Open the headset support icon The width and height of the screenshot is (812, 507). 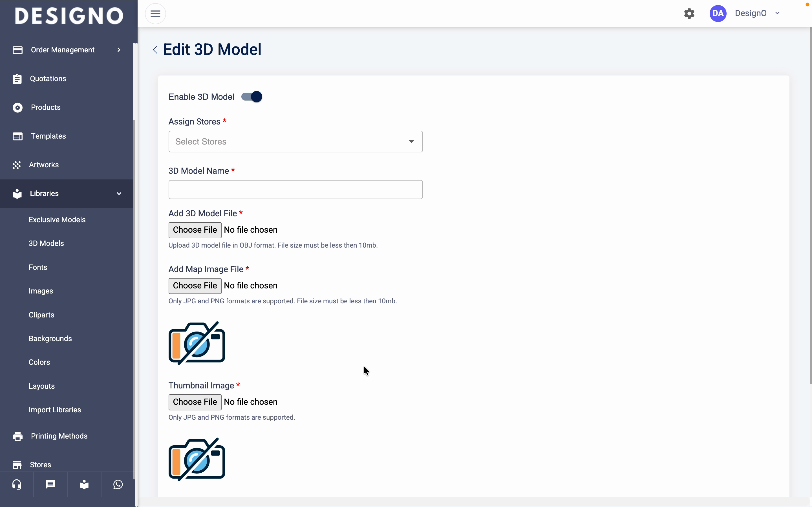click(17, 484)
